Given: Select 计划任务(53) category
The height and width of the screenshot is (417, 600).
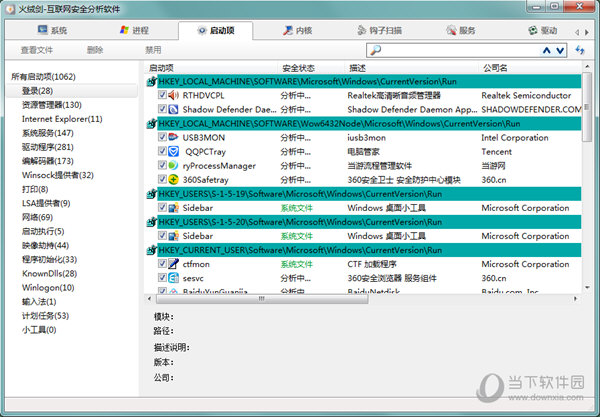Looking at the screenshot, I should [46, 316].
